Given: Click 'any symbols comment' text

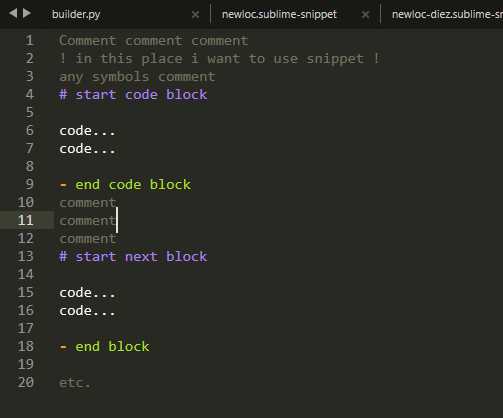Looking at the screenshot, I should pos(137,77).
